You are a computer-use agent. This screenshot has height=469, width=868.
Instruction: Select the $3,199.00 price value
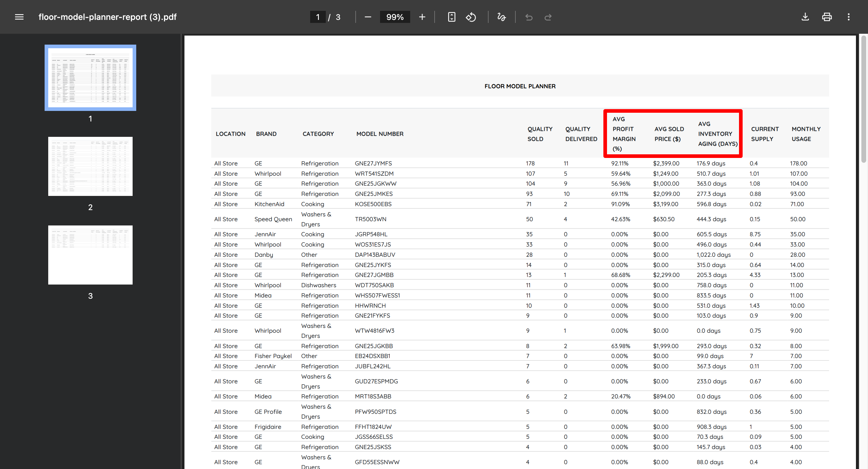(665, 204)
